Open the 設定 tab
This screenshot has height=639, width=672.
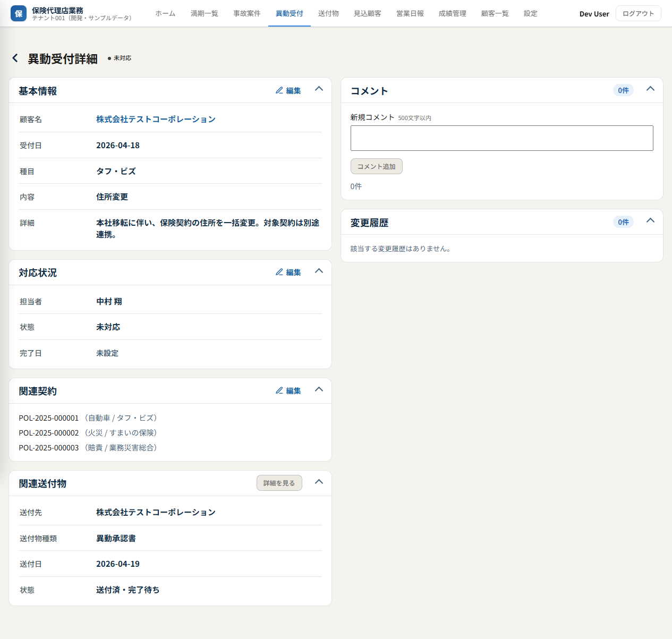pyautogui.click(x=531, y=13)
